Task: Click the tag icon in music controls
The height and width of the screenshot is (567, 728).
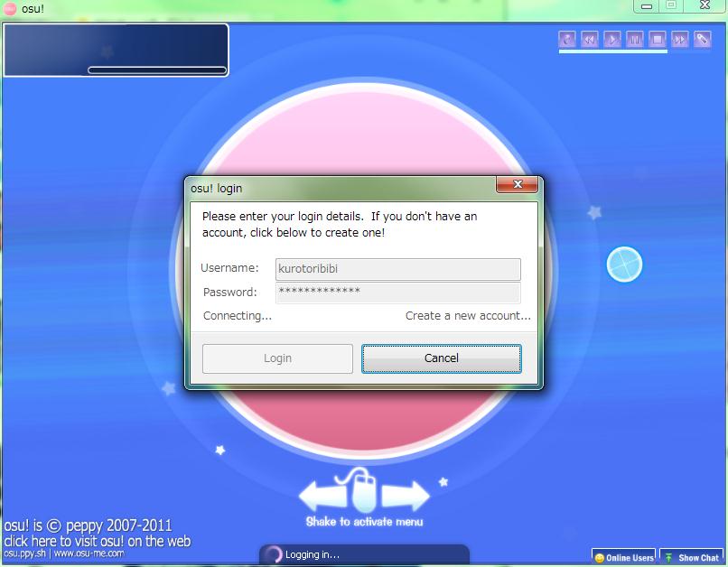Action: (703, 40)
